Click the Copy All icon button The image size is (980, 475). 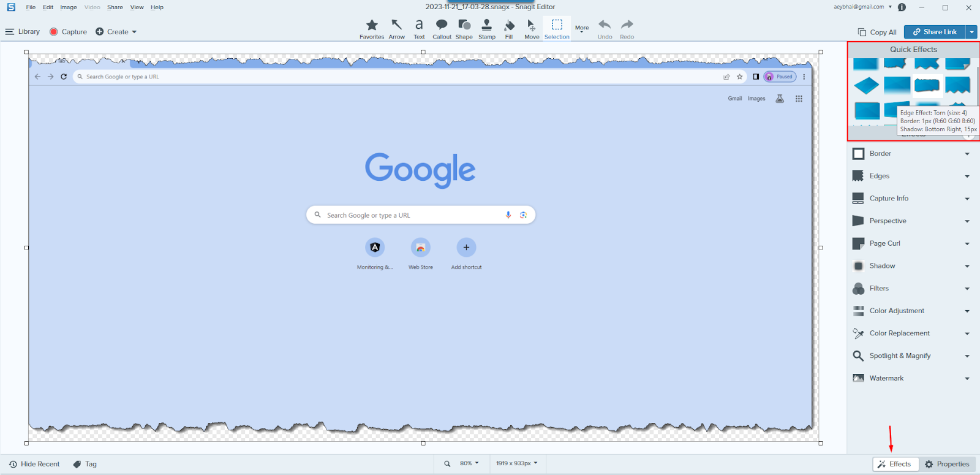click(x=877, y=32)
